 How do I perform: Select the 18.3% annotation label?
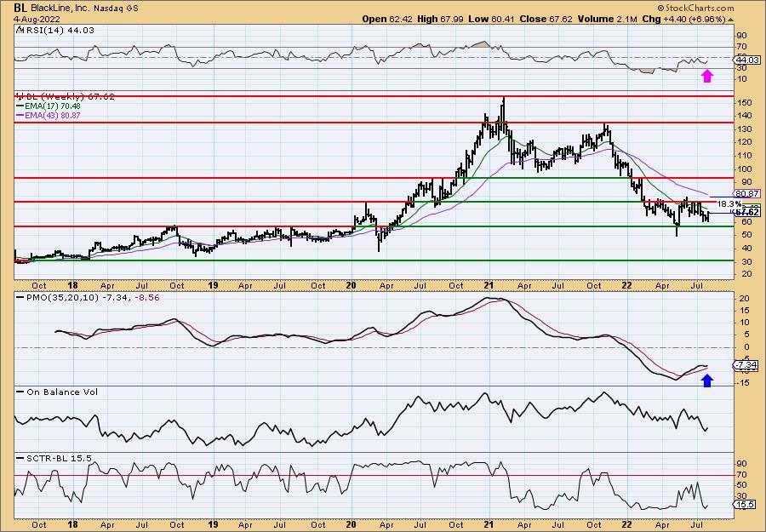pos(729,203)
